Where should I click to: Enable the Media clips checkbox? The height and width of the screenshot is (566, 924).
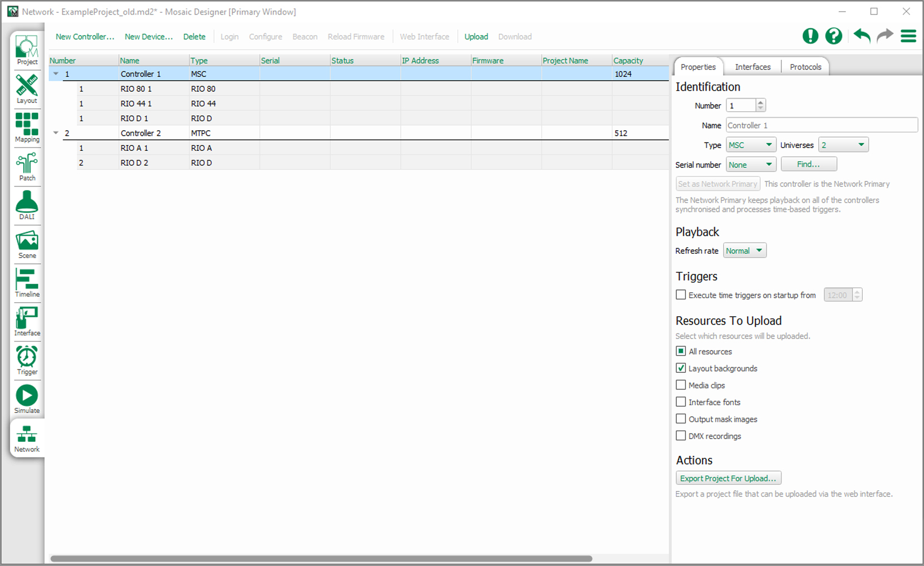[681, 385]
